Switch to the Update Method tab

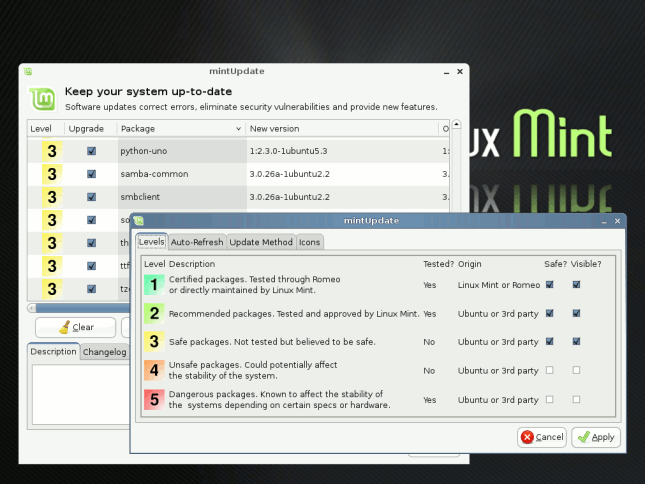(261, 242)
